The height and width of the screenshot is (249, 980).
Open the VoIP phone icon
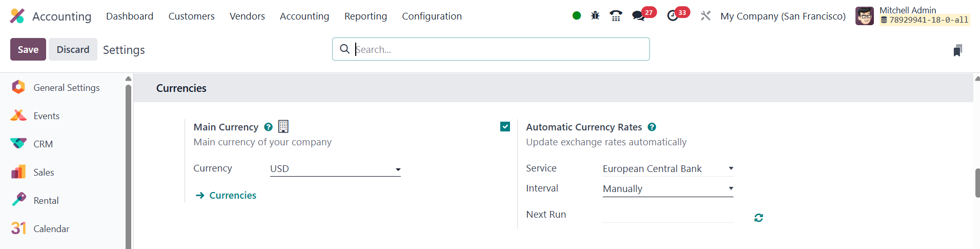coord(616,16)
